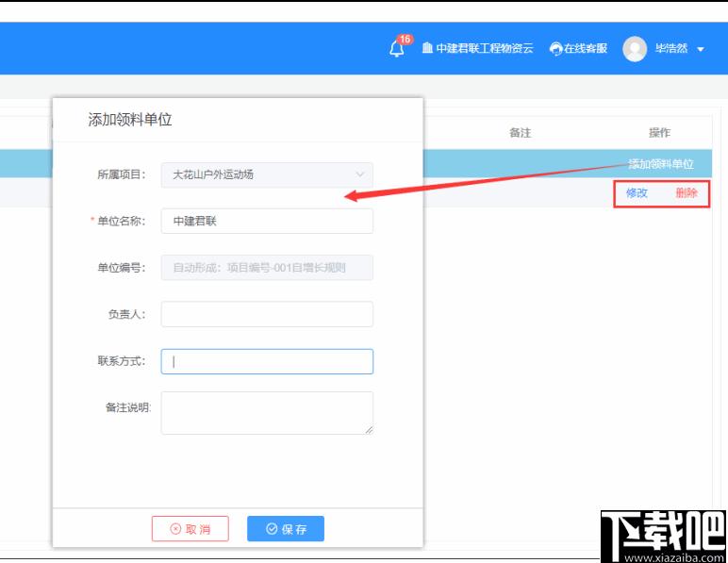Expand the user menu arrow next to 毕浩然
Viewport: 728px width, 563px height.
(x=701, y=49)
